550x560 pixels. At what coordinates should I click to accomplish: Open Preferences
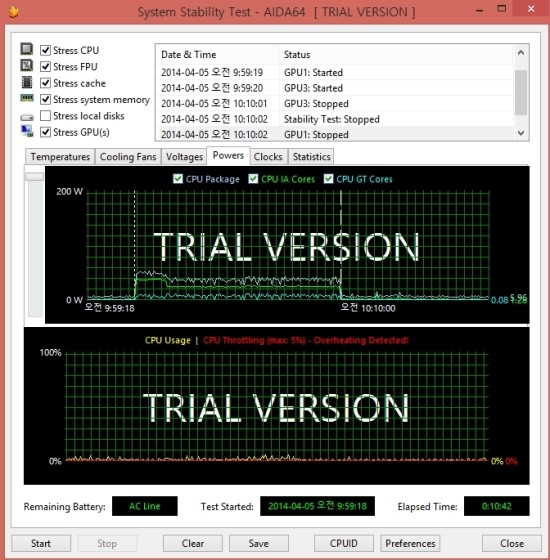pyautogui.click(x=410, y=543)
